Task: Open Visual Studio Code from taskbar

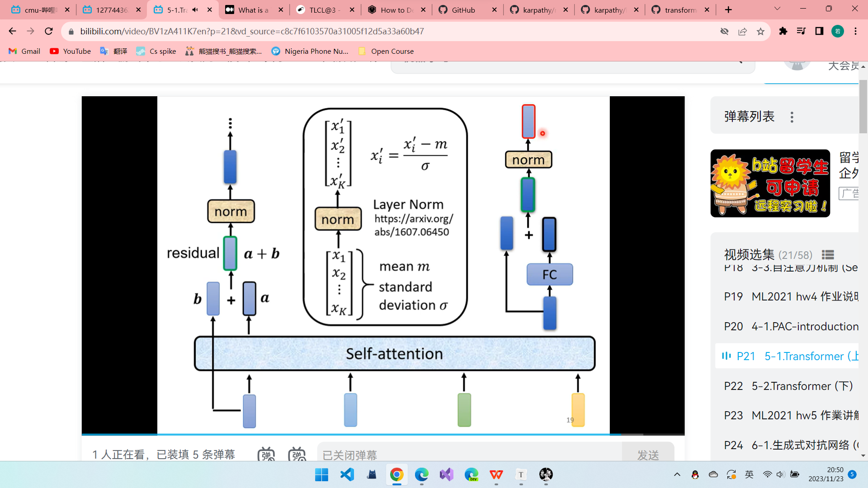Action: click(347, 474)
